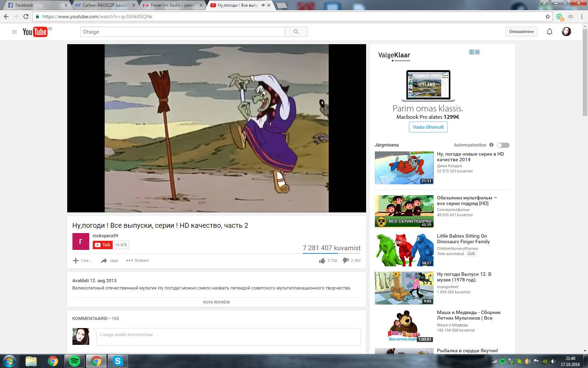Open rockopera59 channel avatar
This screenshot has height=368, width=588.
pyautogui.click(x=81, y=241)
